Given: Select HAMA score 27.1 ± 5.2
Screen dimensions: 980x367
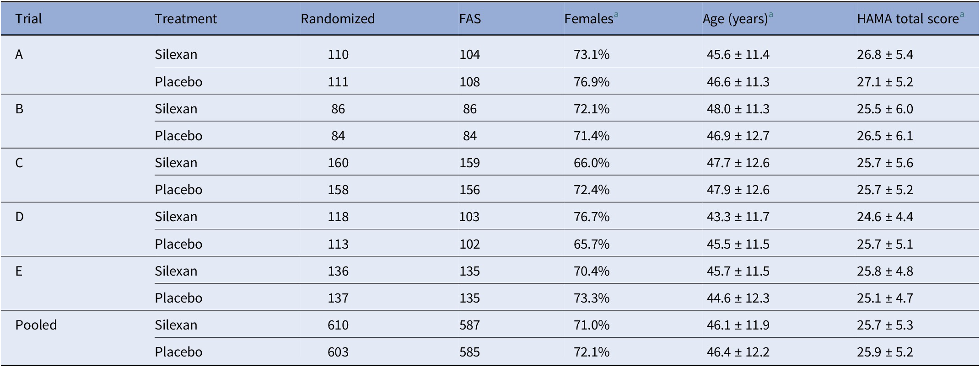Looking at the screenshot, I should tap(885, 82).
